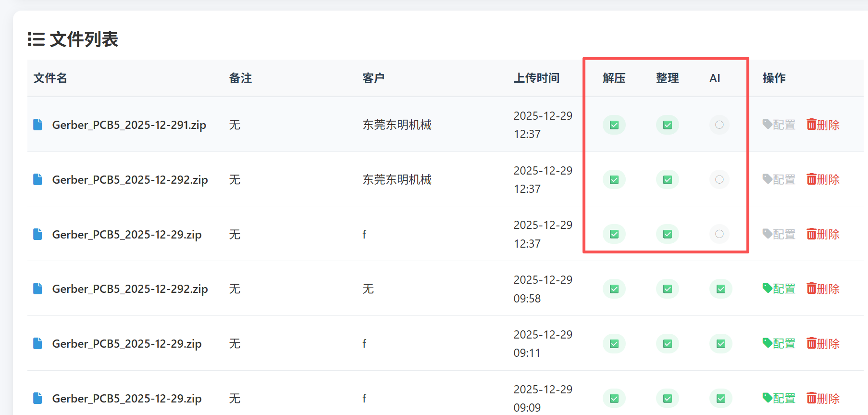
Task: Click 整理 check for file uploaded 09:58
Action: click(668, 289)
